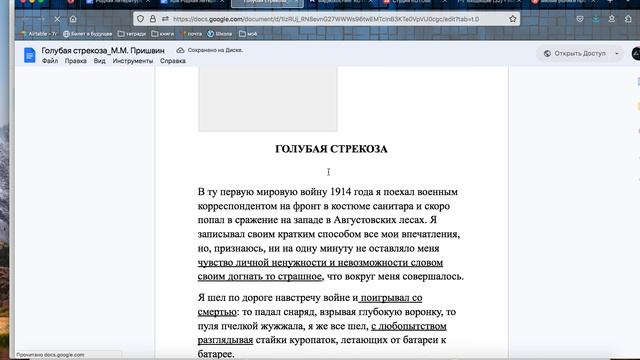Viewport: 640px width, 360px height.
Task: Open the Инструменты menu
Action: click(133, 61)
